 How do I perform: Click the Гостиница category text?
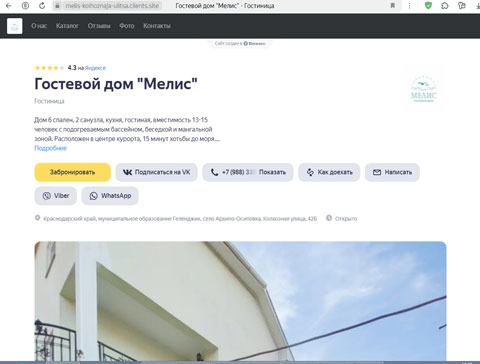[49, 101]
